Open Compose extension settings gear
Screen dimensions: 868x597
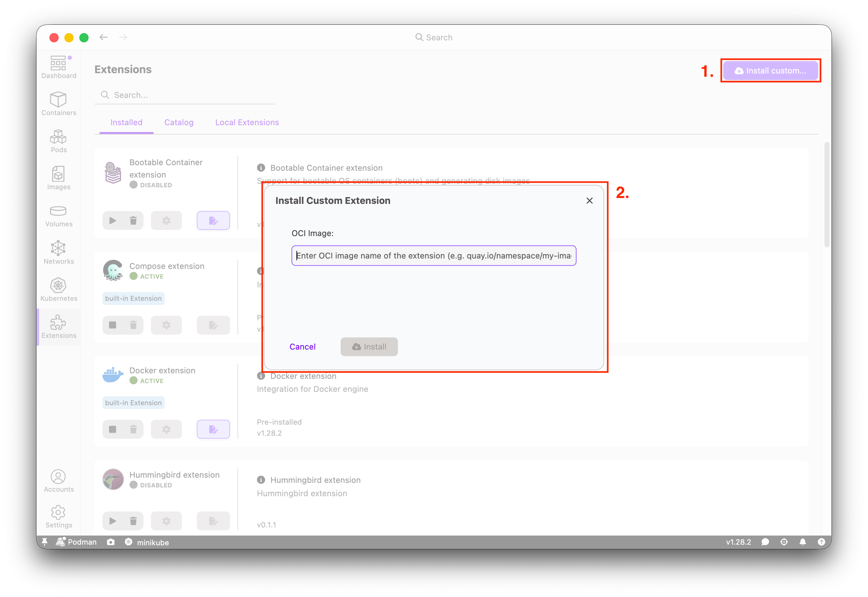point(166,325)
